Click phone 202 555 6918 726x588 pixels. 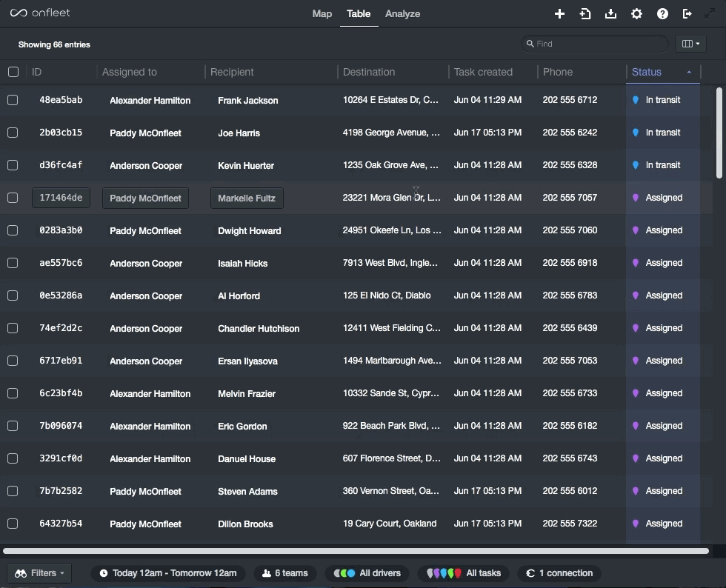[x=570, y=263]
